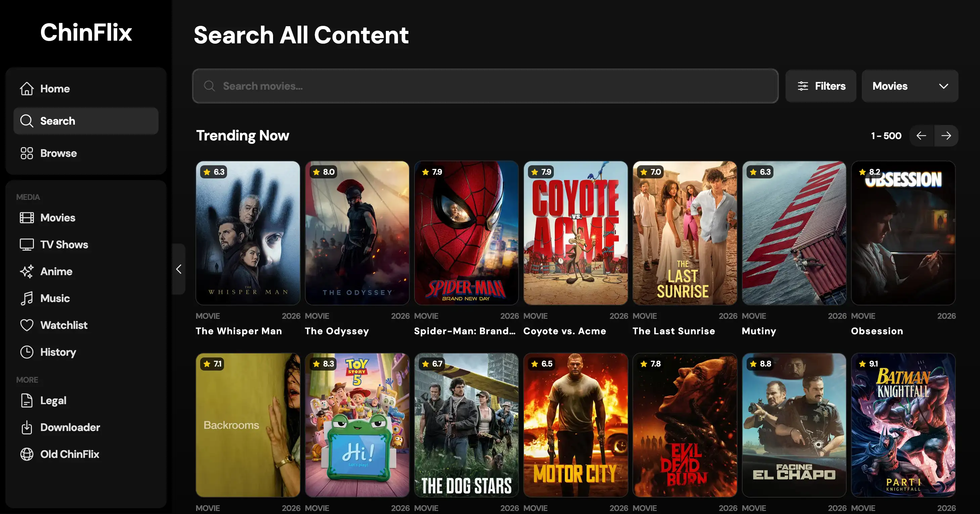Open the Mutiny poster
The width and height of the screenshot is (980, 514).
point(794,233)
